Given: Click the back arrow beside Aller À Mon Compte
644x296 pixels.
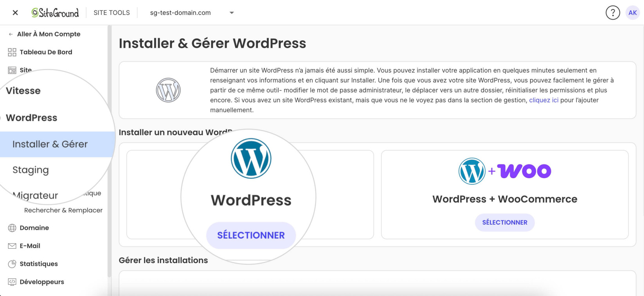Looking at the screenshot, I should click(x=11, y=34).
